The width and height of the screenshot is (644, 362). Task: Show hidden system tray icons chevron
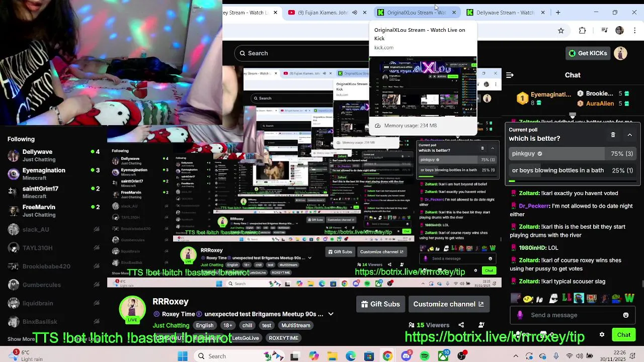(x=515, y=356)
